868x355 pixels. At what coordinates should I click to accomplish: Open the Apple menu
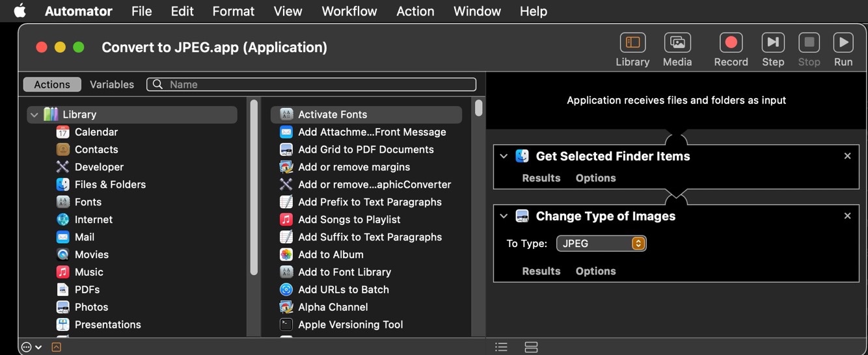tap(20, 11)
